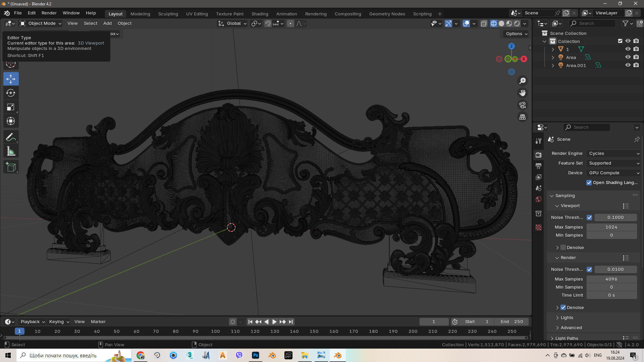Open the viewport Add menu
The height and width of the screenshot is (362, 644).
[x=107, y=23]
